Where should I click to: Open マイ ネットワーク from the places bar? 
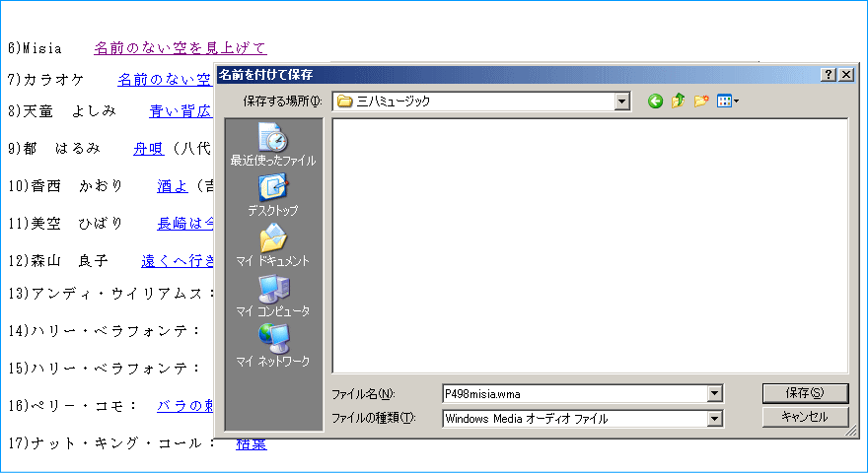click(x=273, y=345)
